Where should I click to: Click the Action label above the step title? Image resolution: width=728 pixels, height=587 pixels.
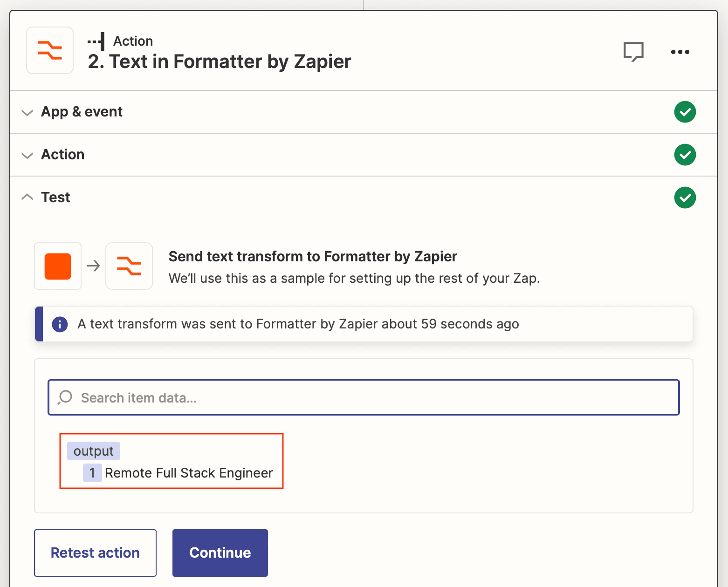click(133, 41)
